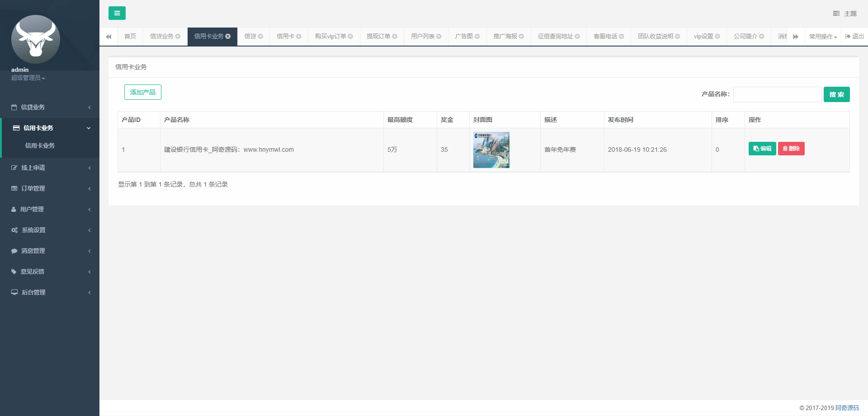
Task: Click the 添加产品 button
Action: pos(142,92)
